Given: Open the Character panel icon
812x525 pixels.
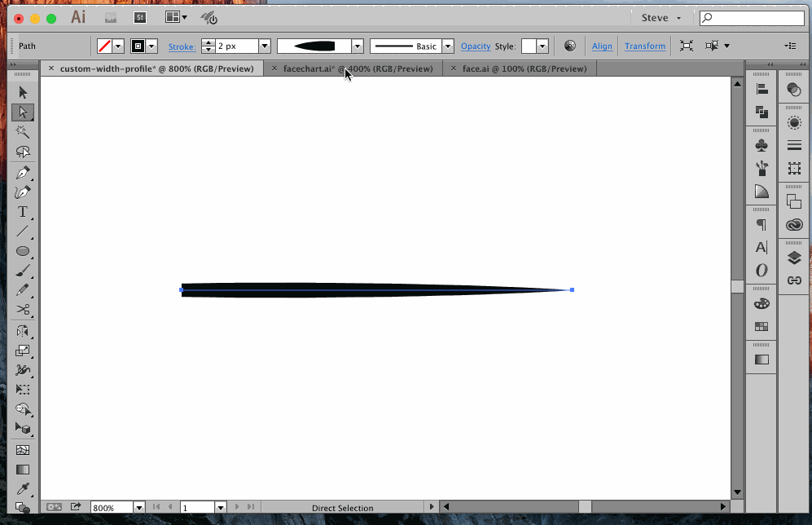Looking at the screenshot, I should coord(762,247).
